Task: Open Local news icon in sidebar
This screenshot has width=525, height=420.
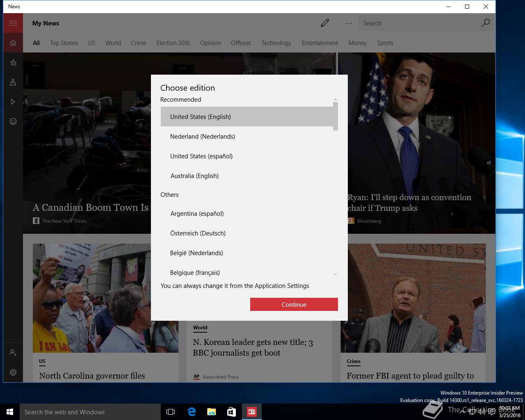Action: pyautogui.click(x=13, y=82)
